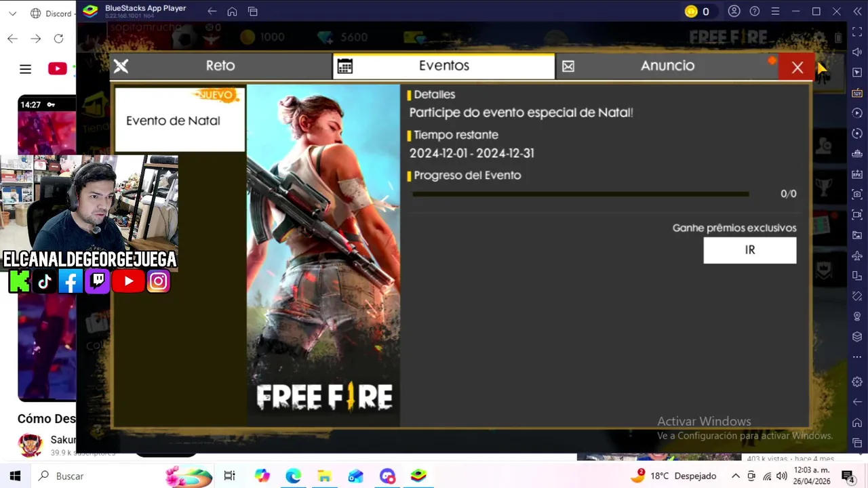
Task: Click the calendar icon on Eventos tab
Action: click(x=344, y=66)
